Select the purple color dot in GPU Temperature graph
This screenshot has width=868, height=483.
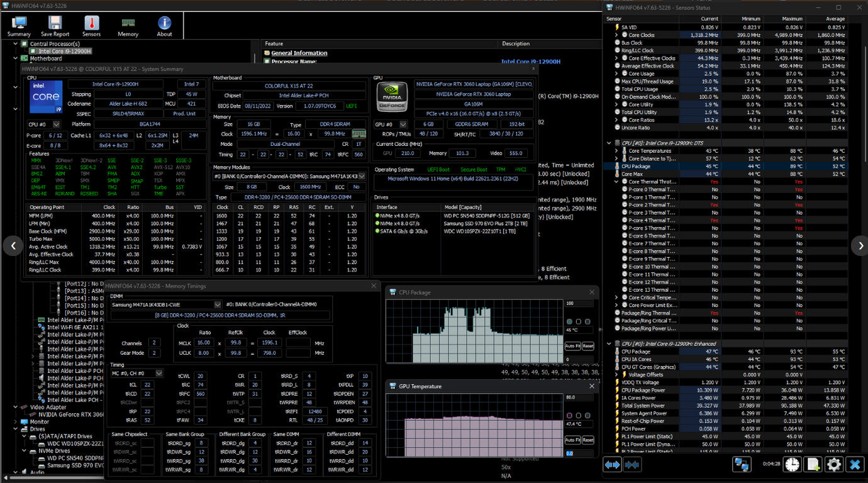(570, 416)
